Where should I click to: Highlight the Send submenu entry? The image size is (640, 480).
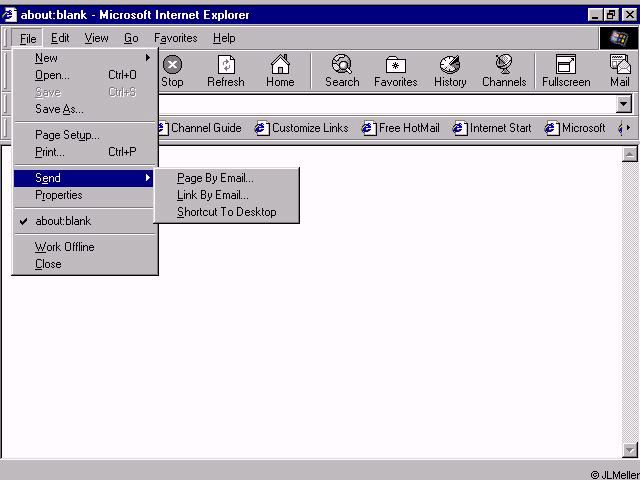pos(84,178)
